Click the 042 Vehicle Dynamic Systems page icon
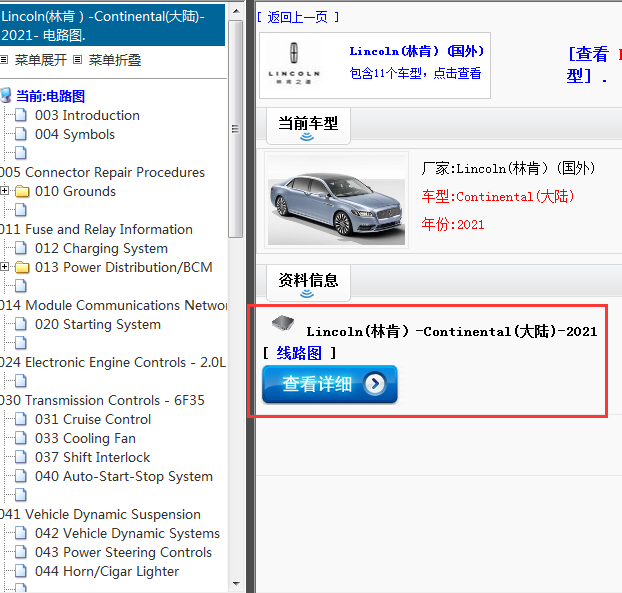This screenshot has width=622, height=593. tap(21, 533)
